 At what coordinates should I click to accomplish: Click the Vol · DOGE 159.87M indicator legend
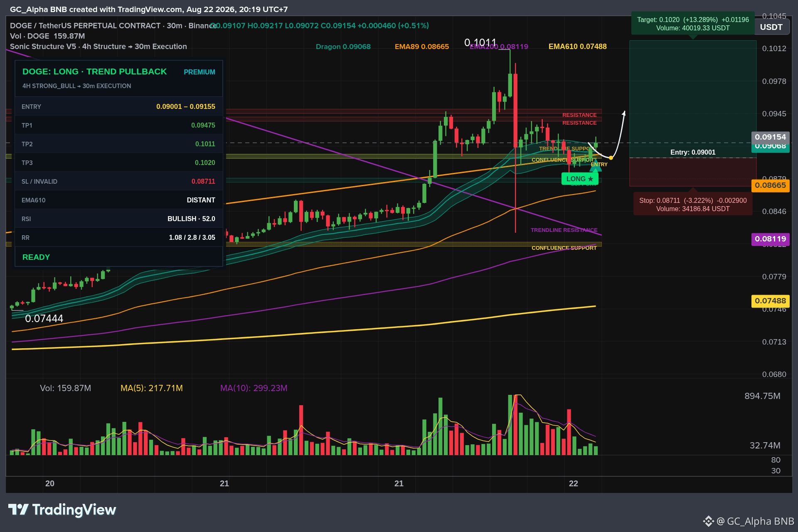tap(47, 36)
